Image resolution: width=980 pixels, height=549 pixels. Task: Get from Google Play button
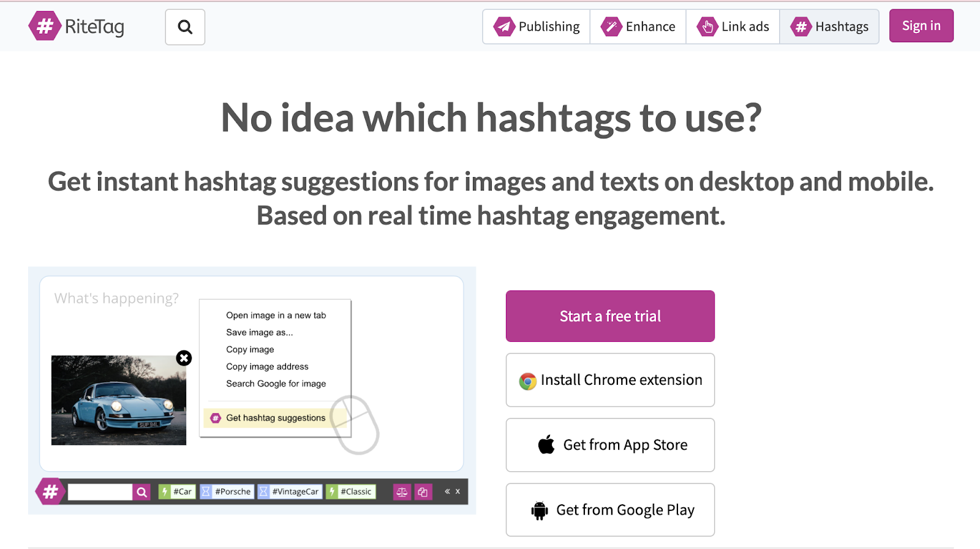click(610, 510)
